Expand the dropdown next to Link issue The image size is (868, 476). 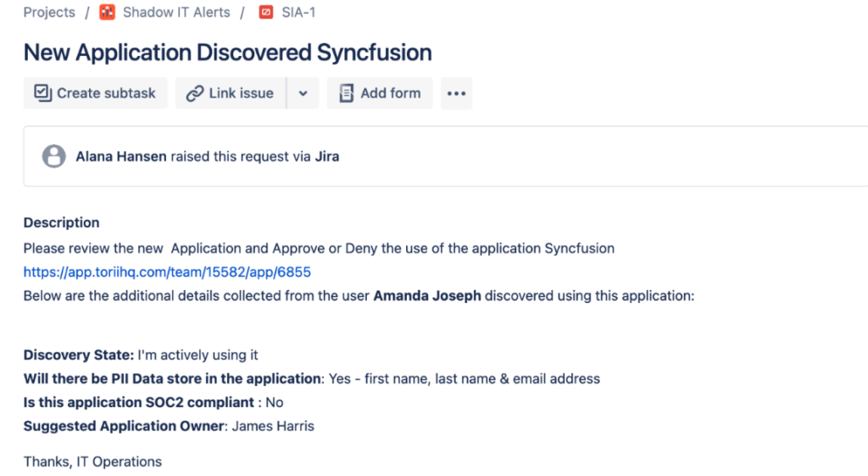coord(303,93)
